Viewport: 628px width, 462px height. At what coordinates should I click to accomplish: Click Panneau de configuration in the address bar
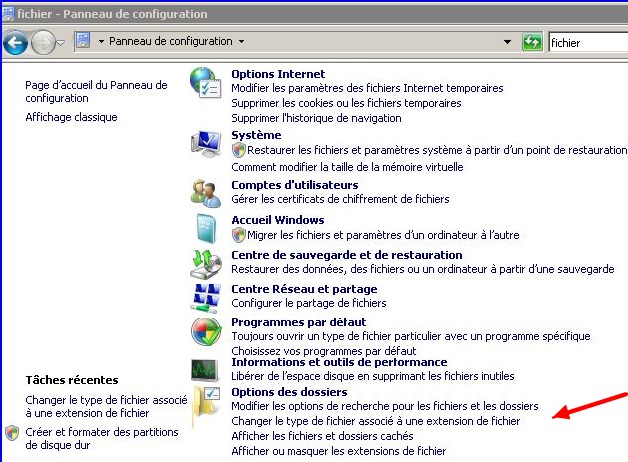pyautogui.click(x=171, y=41)
